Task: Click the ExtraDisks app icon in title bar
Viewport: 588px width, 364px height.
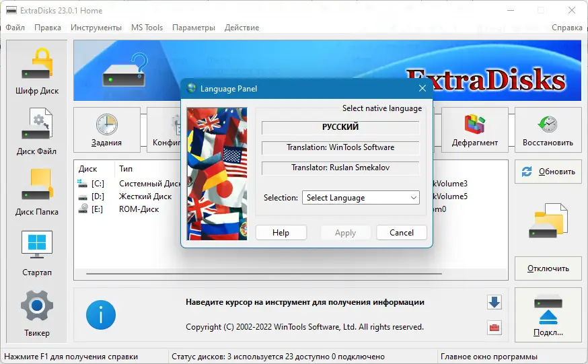Action: coord(11,11)
